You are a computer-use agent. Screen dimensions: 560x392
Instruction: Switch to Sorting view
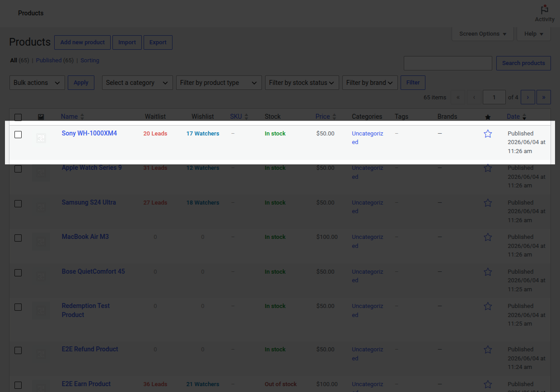point(90,61)
